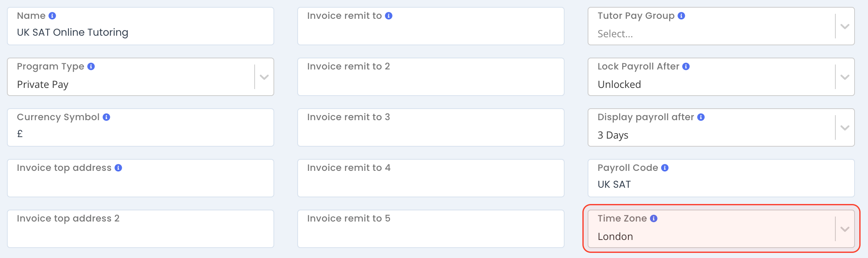The height and width of the screenshot is (258, 868).
Task: Click the Time Zone info icon
Action: pos(654,218)
